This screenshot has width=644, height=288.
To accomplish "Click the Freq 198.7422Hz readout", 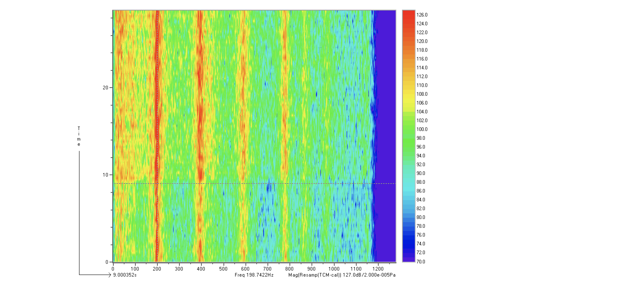I will pos(254,275).
